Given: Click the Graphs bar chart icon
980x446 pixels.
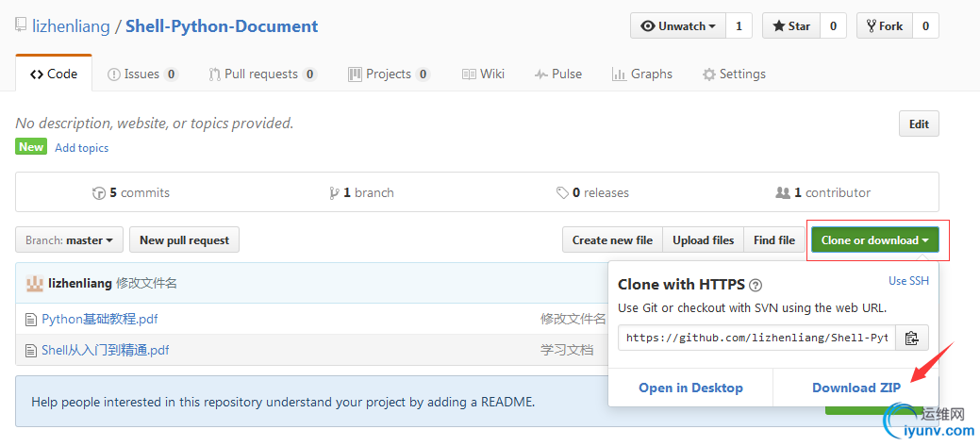Looking at the screenshot, I should [619, 74].
